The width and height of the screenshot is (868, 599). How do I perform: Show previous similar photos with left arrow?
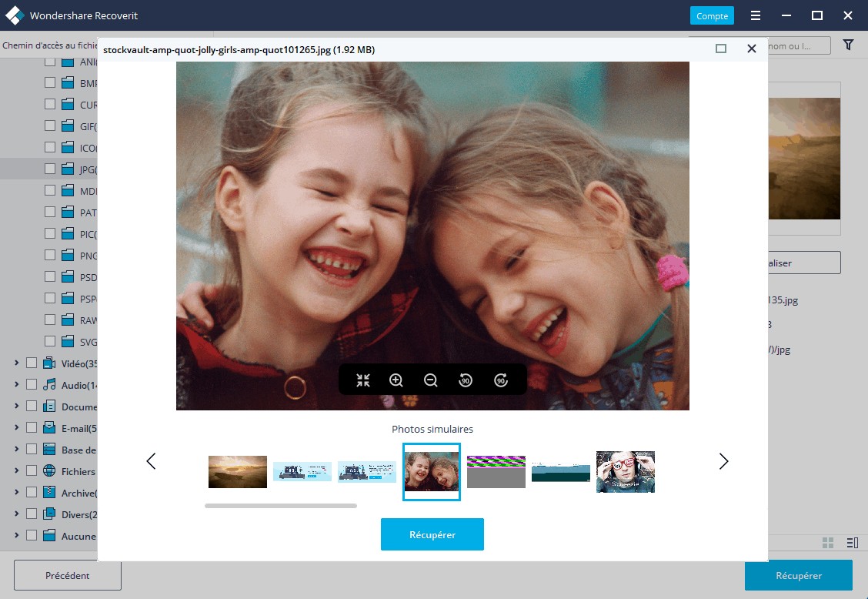click(151, 461)
